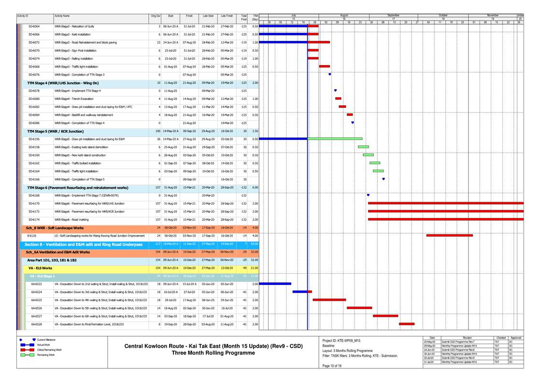Screen dimensions: 555x392
Task: Click the Critical Remaining Work legend icon
Action: pos(27,350)
